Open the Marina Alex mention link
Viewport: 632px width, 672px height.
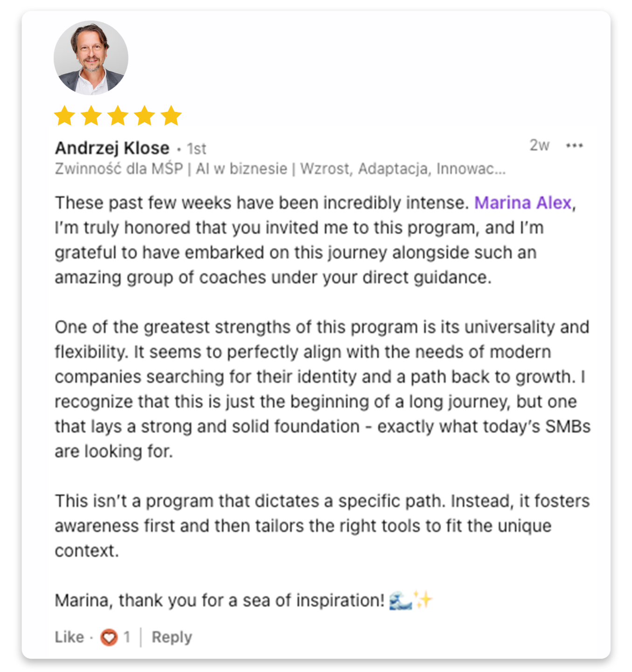coord(522,203)
